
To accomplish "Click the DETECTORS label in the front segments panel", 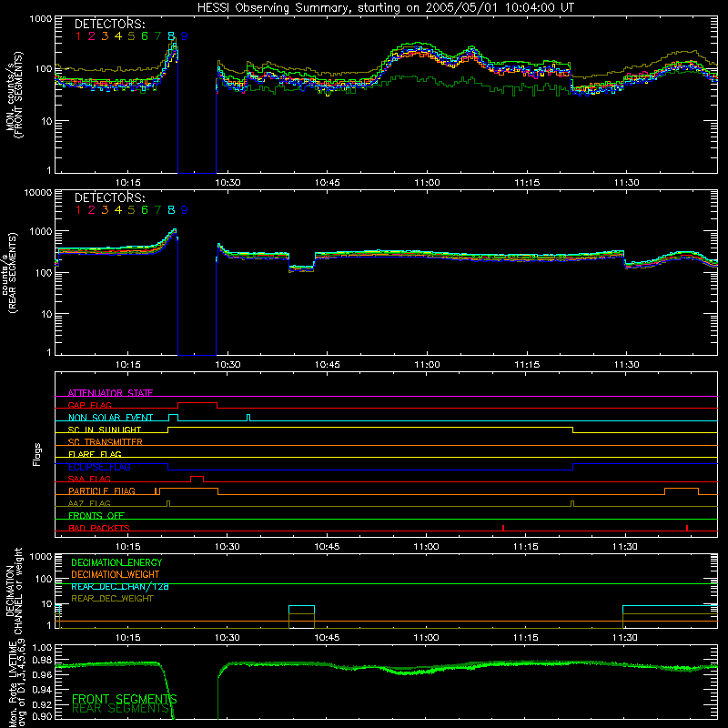I will point(110,25).
